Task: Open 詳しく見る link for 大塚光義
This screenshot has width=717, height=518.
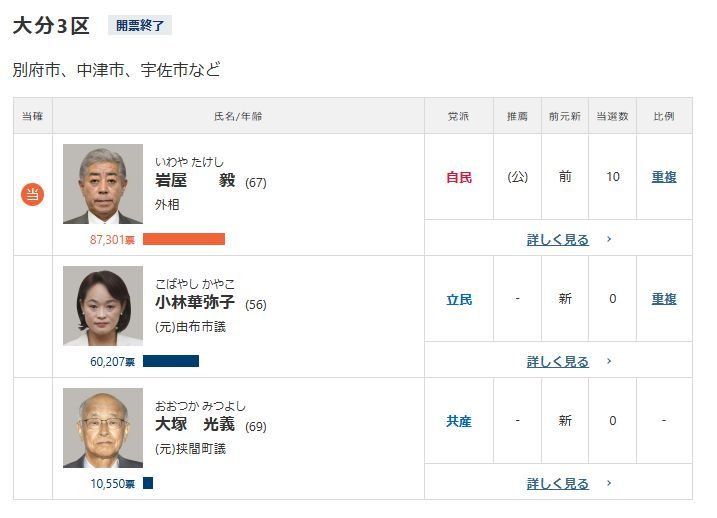Action: coord(557,484)
